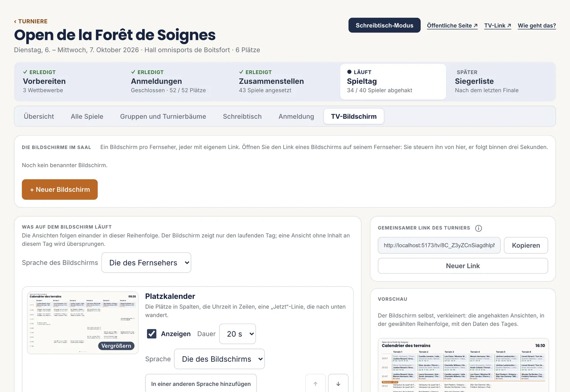Screen dimensions: 570x392
Task: Click Schreibtisch-Modus button
Action: pyautogui.click(x=384, y=25)
